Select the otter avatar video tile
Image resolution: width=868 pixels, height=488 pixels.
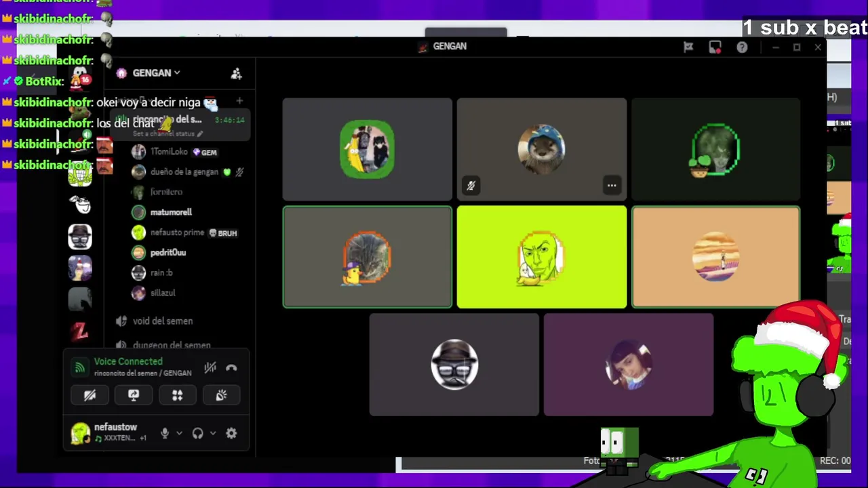542,149
